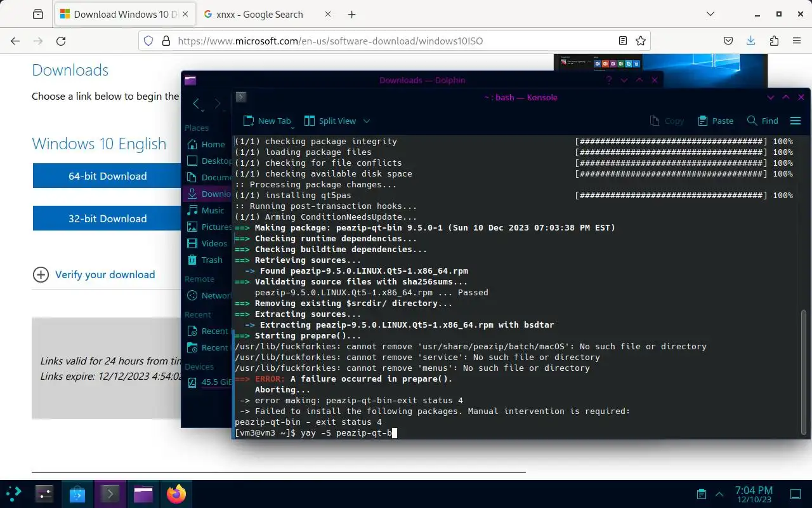Expand the Split View dropdown arrow
Screen dimensions: 812x508
click(x=366, y=121)
